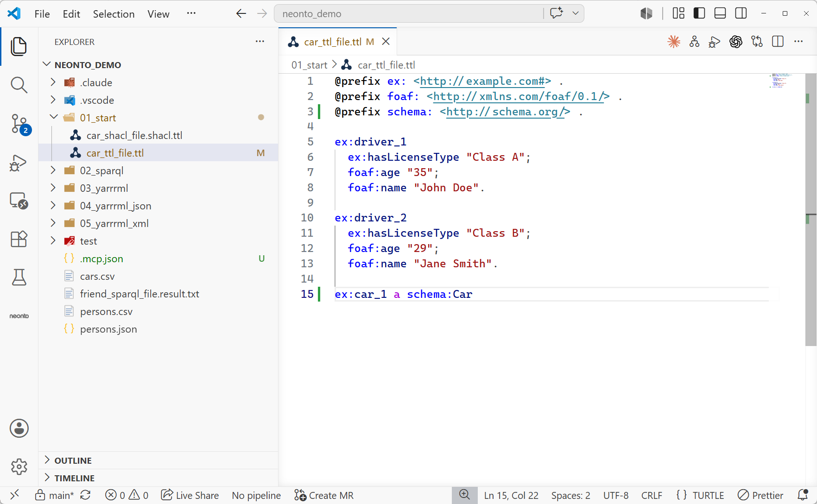The width and height of the screenshot is (817, 504).
Task: Select the car_ttl_file.ttl editor tab
Action: (337, 42)
